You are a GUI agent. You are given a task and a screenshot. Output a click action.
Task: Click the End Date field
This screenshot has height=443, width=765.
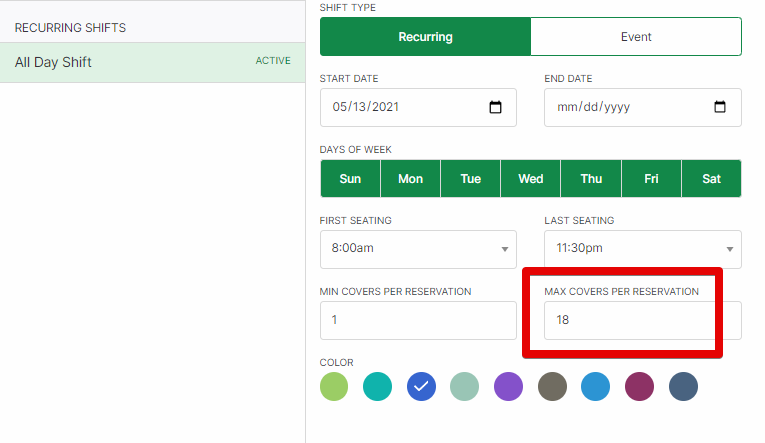click(643, 107)
